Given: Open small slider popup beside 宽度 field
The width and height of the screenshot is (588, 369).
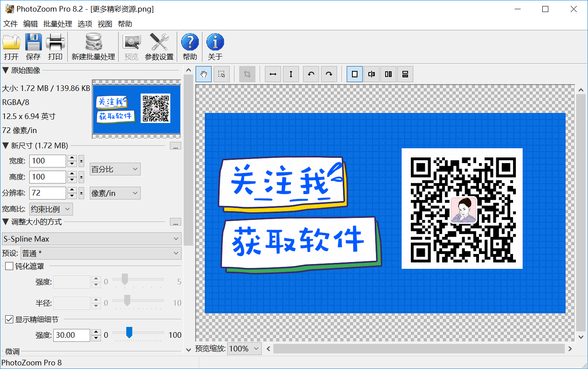Looking at the screenshot, I should (81, 161).
